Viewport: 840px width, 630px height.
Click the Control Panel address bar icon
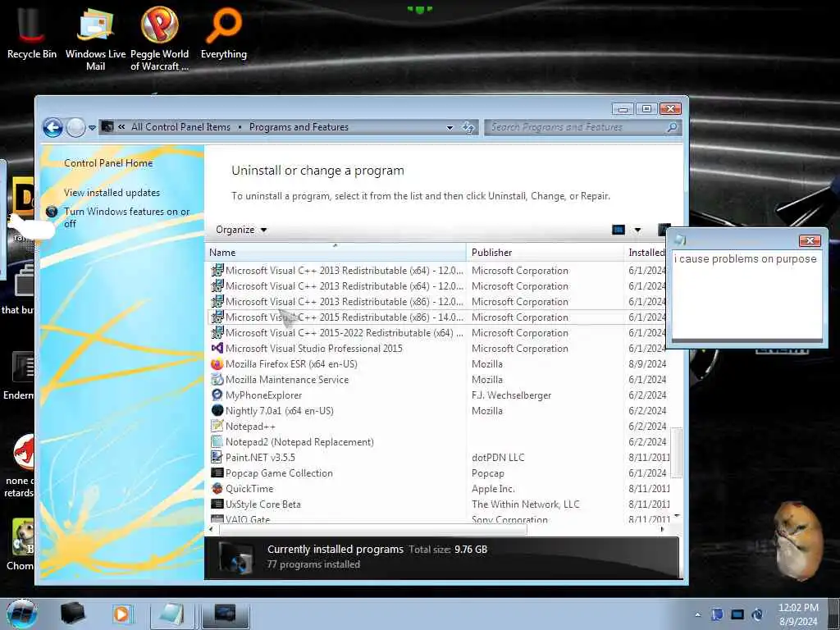coord(107,127)
